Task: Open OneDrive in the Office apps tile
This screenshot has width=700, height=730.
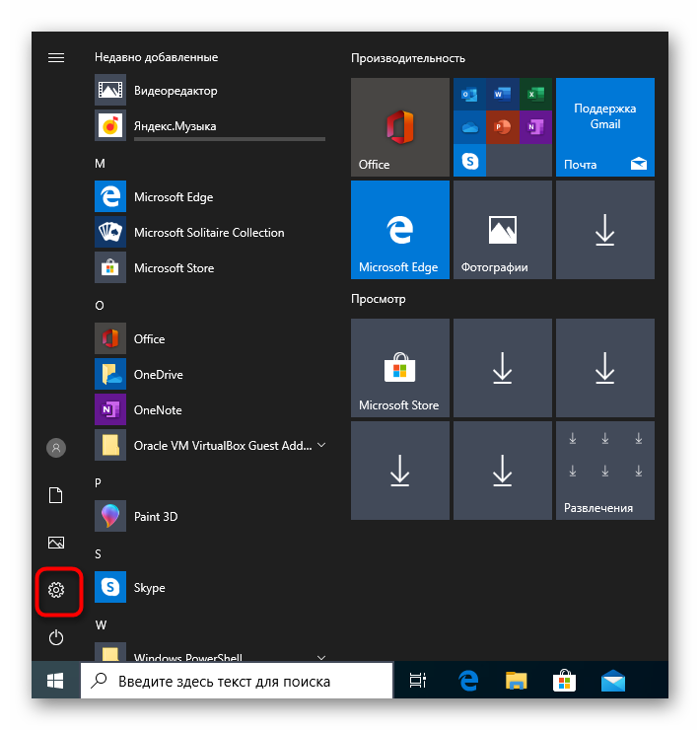Action: [x=469, y=127]
